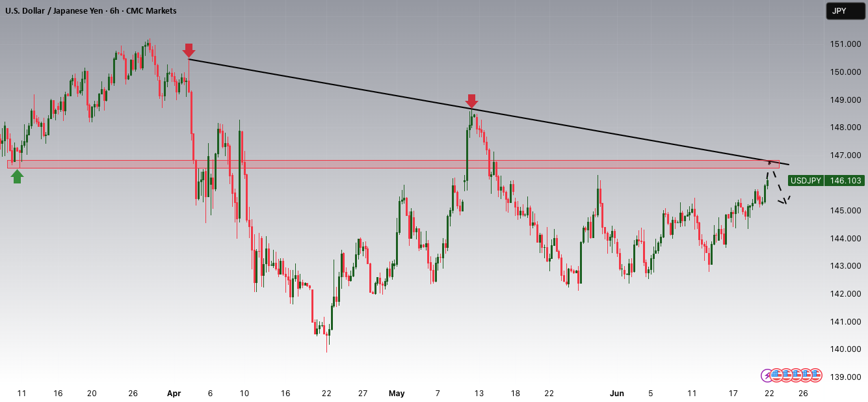Click the 142.000 price axis label

coord(844,294)
